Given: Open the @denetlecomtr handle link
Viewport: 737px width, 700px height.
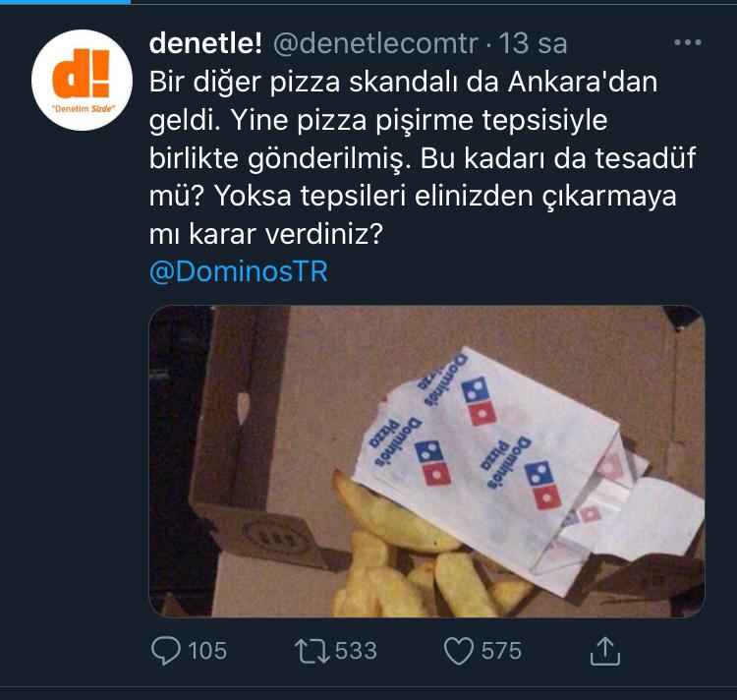Looking at the screenshot, I should tap(373, 44).
